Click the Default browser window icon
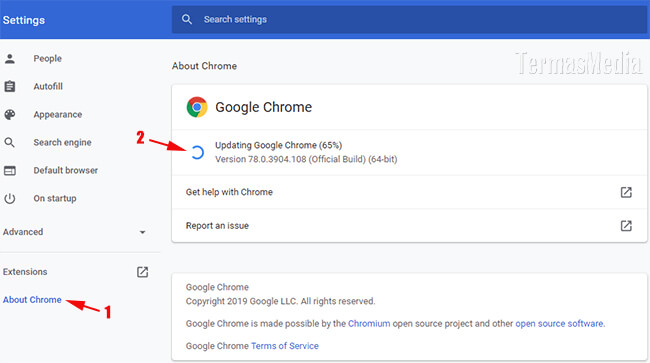 point(10,170)
